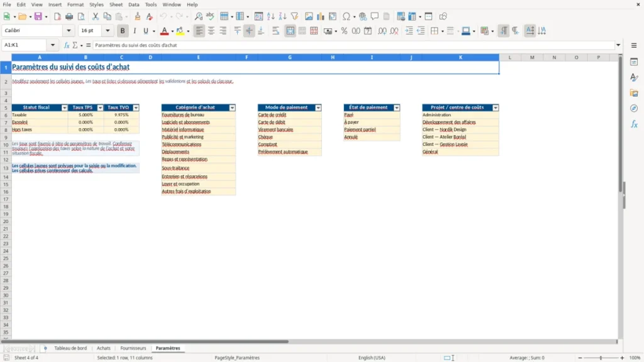Open the Function Wizard fx icon
The width and height of the screenshot is (644, 362).
(67, 45)
